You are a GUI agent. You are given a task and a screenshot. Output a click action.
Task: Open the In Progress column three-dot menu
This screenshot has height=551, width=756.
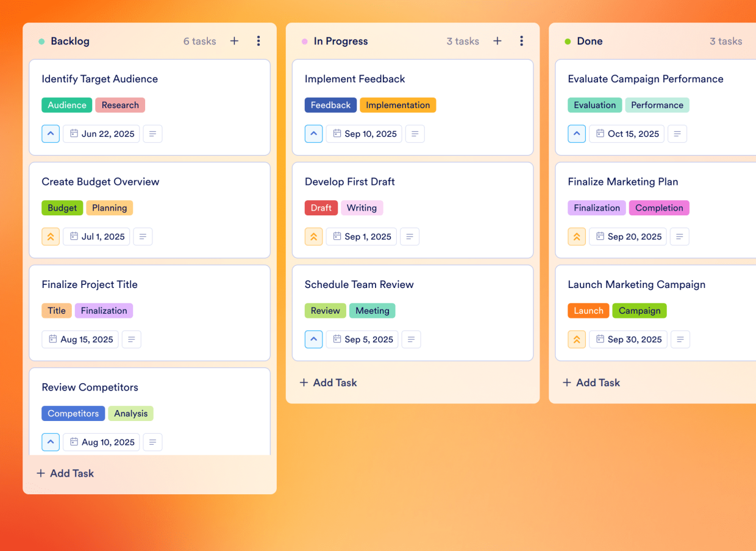521,41
